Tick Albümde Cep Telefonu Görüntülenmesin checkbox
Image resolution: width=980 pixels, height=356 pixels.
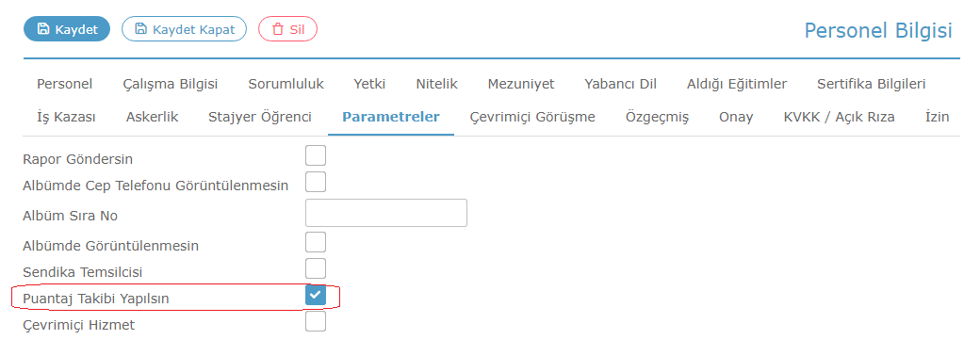(x=316, y=182)
